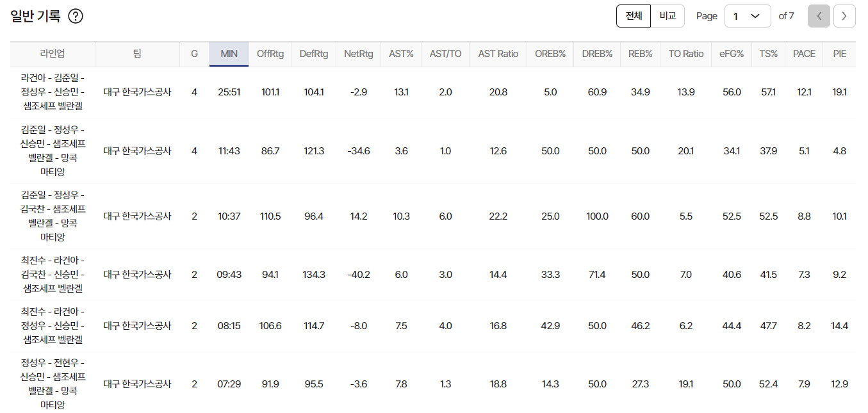Click the PACE column header
Viewport: 868px width, 413px height.
coord(804,54)
